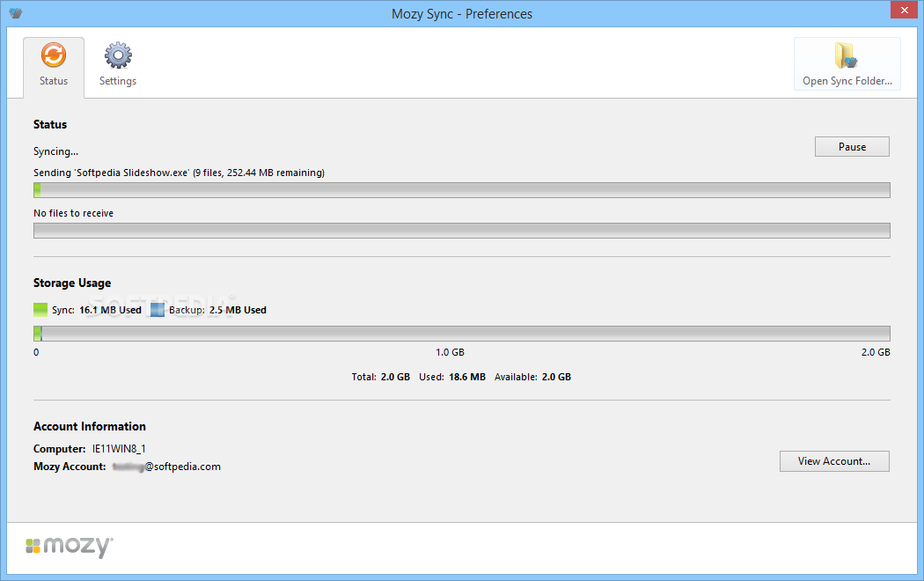Click the 'No files to receive' text

(74, 213)
